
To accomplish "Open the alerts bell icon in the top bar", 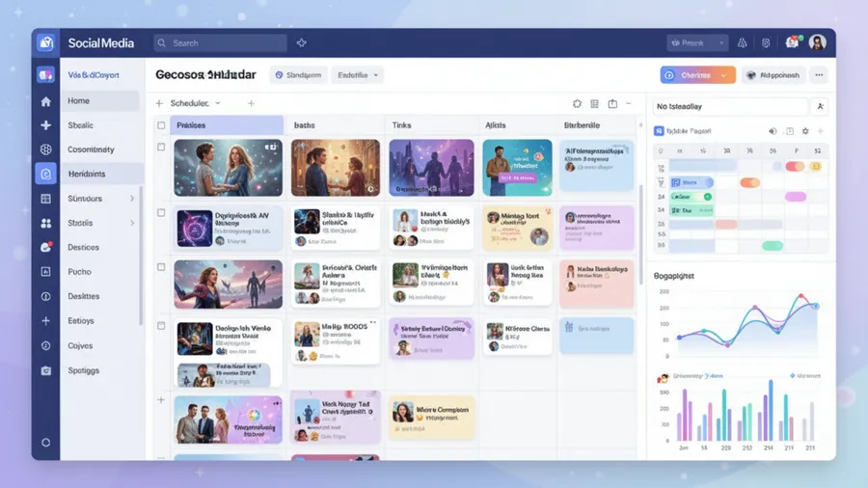I will pyautogui.click(x=742, y=42).
